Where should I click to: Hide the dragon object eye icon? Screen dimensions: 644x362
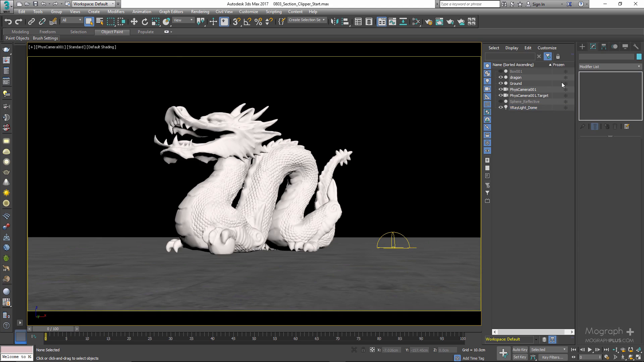coord(500,77)
